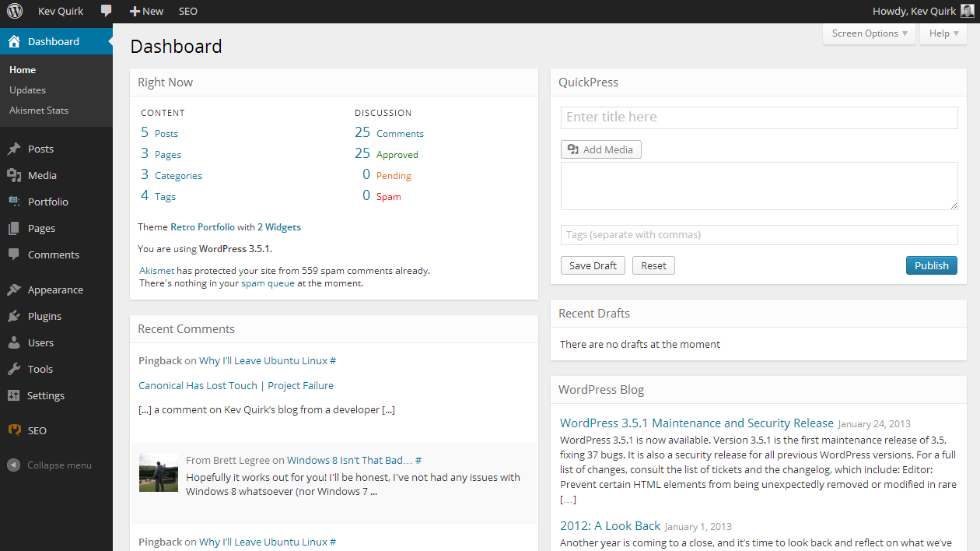Open the Updates submenu item
980x551 pixels.
[28, 90]
